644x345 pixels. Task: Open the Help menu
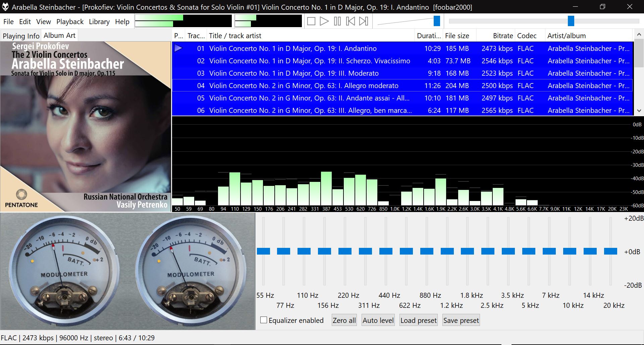(122, 22)
